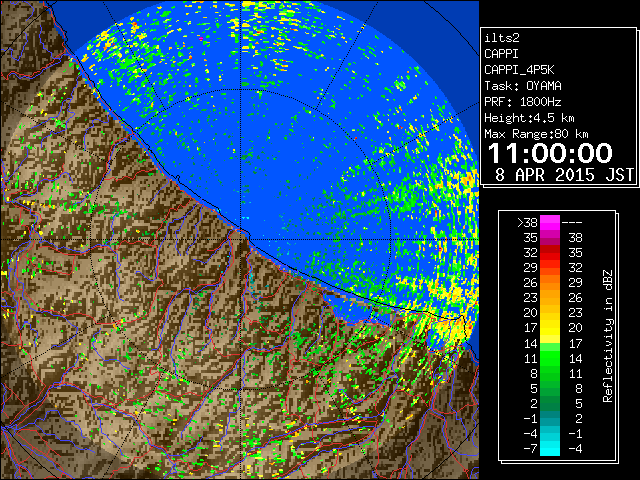Pick the cyan -7 to -4 dBZ band

tap(550, 449)
